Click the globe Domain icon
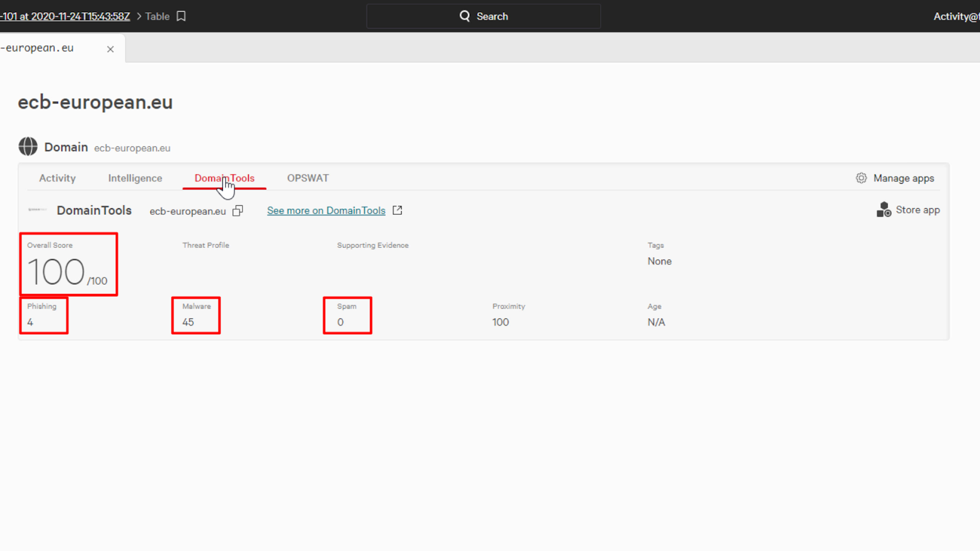Image resolution: width=980 pixels, height=551 pixels. pos(28,146)
